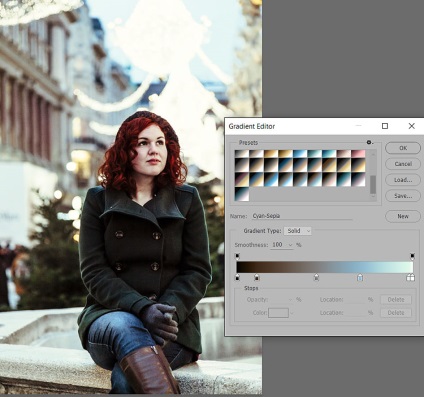
Task: Click the Load... button
Action: [x=403, y=180]
